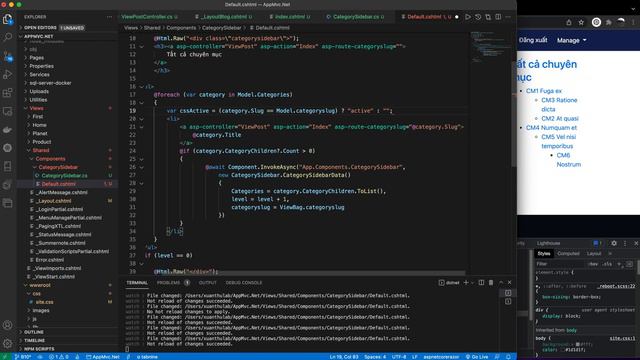Screen dimensions: 640x360
Task: Open the Docker view in the activity bar
Action: pos(7,130)
